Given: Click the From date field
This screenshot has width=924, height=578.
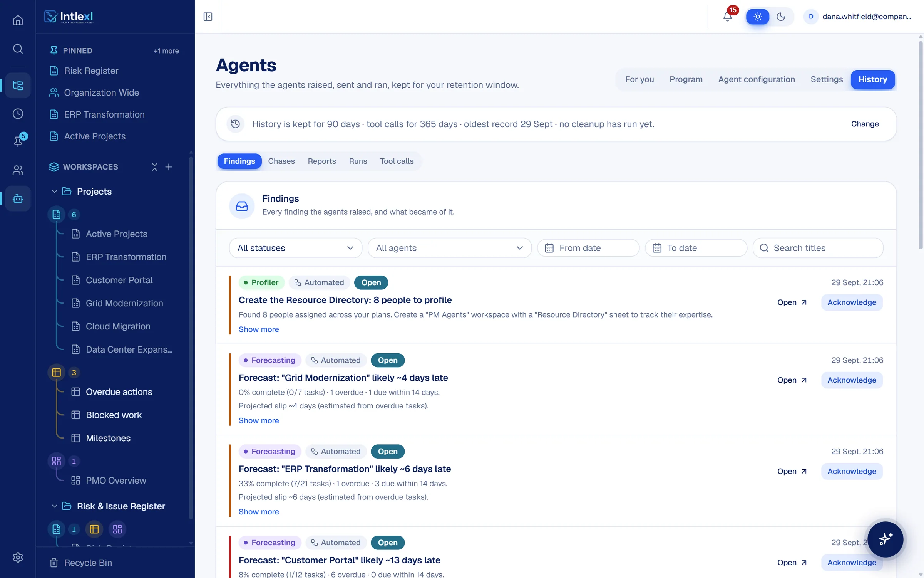Looking at the screenshot, I should click(588, 248).
